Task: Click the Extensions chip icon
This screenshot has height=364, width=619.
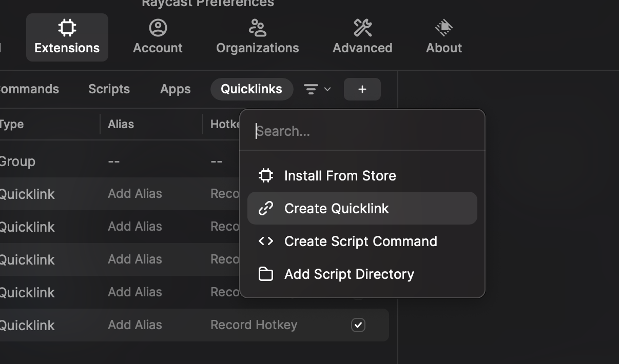Action: click(67, 28)
